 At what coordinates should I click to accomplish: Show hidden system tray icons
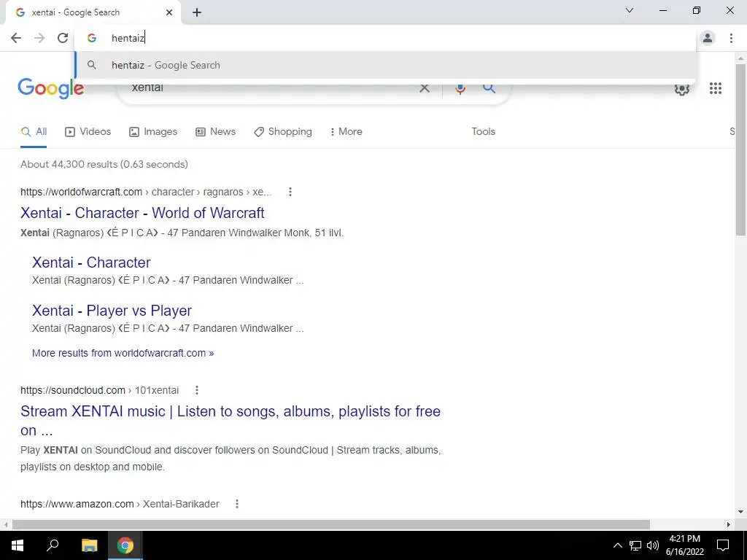click(x=617, y=545)
